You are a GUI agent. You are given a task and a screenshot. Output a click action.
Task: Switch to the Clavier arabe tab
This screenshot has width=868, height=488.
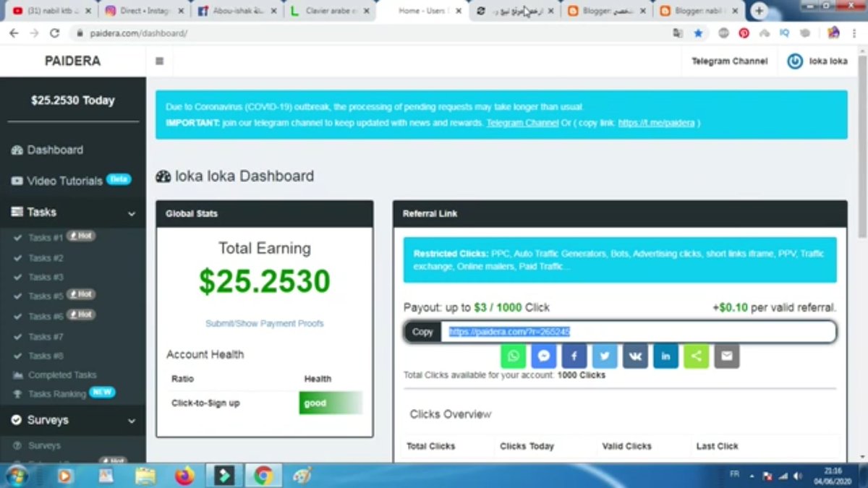tap(329, 11)
